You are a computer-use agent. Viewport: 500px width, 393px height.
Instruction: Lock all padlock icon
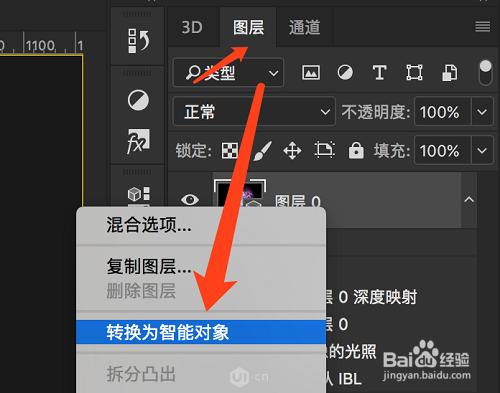(356, 150)
